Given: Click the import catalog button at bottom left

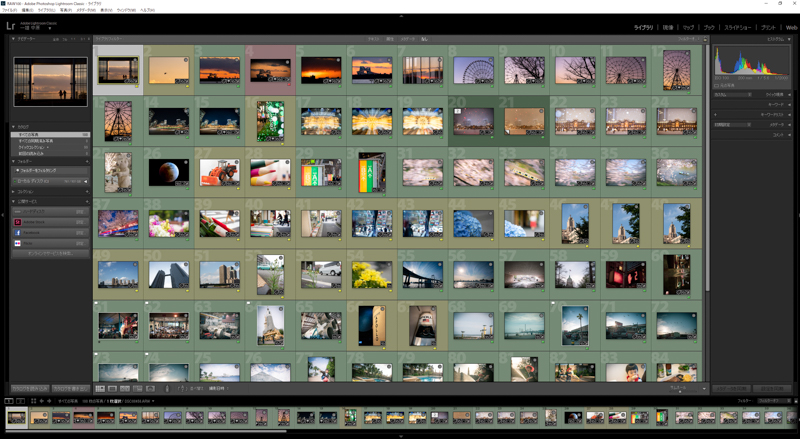Looking at the screenshot, I should (x=30, y=388).
